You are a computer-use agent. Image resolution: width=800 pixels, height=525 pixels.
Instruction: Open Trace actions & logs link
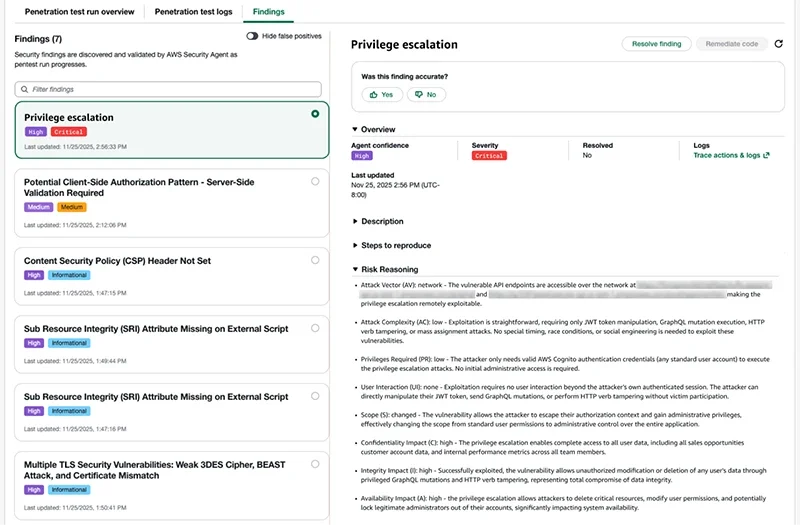[x=726, y=156]
